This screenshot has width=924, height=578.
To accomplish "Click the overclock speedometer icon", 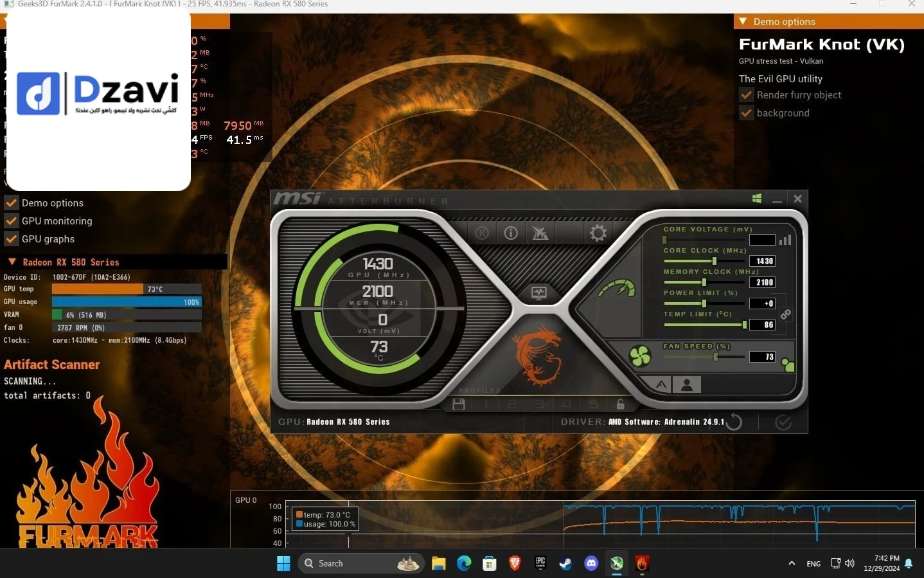I will click(617, 289).
